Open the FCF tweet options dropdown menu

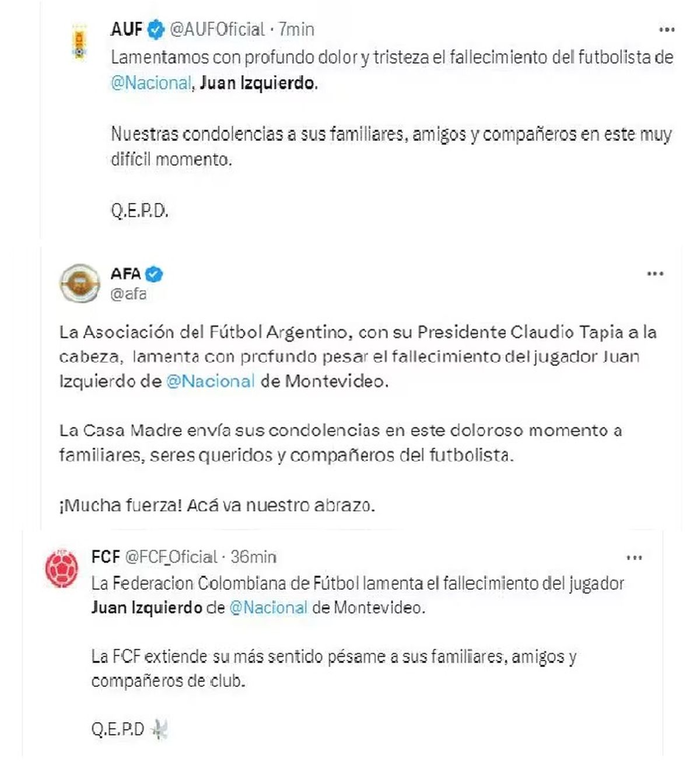click(x=635, y=557)
